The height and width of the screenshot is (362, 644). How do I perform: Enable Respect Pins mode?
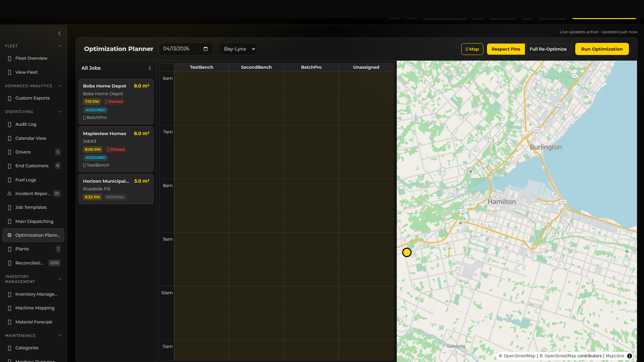coord(506,49)
